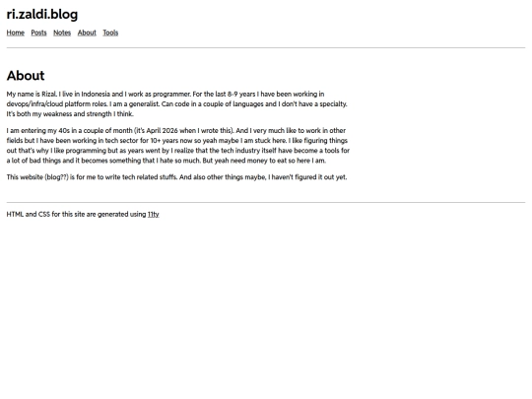
Task: Click the large About page heading
Action: click(x=26, y=76)
